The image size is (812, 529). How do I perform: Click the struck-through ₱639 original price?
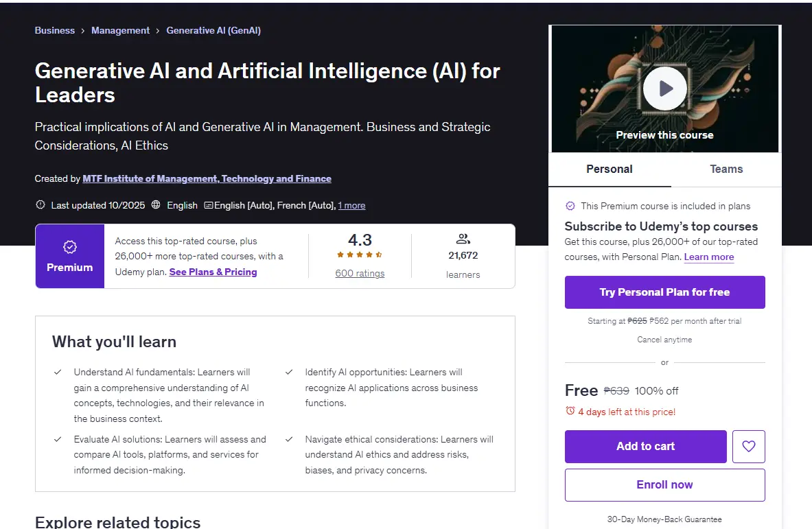point(616,391)
